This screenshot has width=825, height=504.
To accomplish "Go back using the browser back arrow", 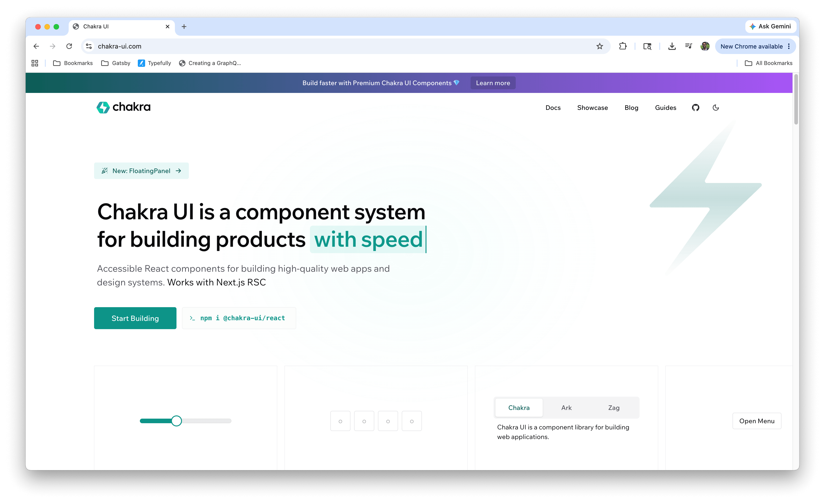I will [x=36, y=46].
